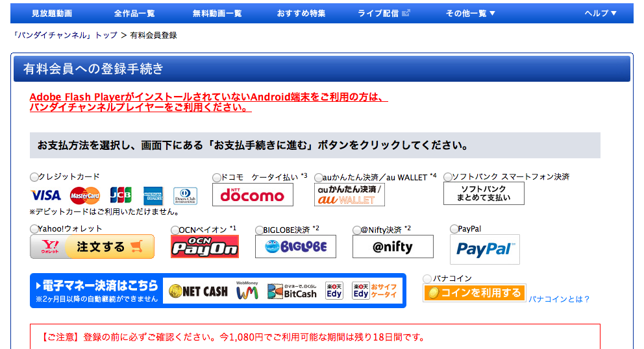Image resolution: width=644 pixels, height=349 pixels.
Task: Click the American Express logo
Action: (x=153, y=196)
